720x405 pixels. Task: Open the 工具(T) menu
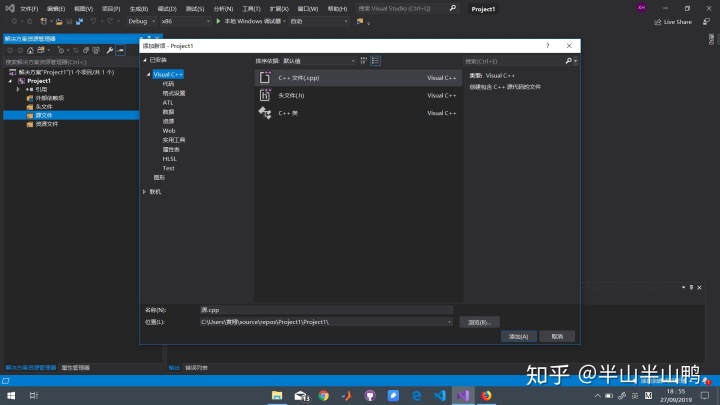click(251, 9)
